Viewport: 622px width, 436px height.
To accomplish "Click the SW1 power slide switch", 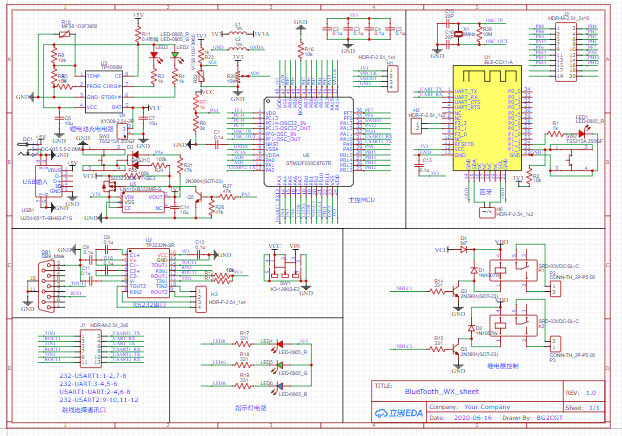I will click(281, 268).
